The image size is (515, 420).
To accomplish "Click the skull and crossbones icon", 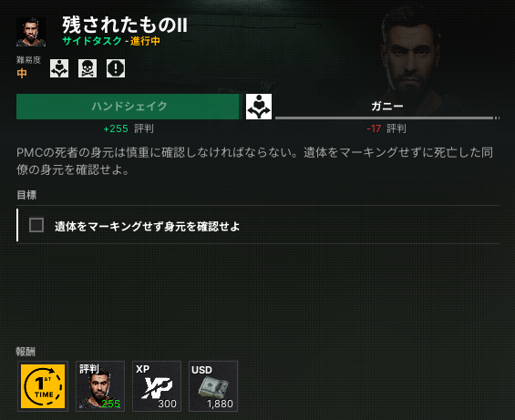I will (88, 68).
